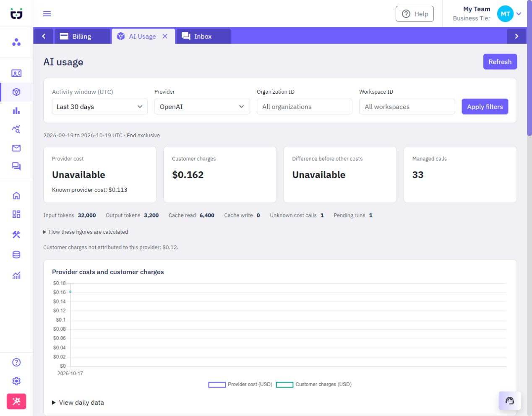
Task: Close the AI Usage tab
Action: pyautogui.click(x=165, y=36)
